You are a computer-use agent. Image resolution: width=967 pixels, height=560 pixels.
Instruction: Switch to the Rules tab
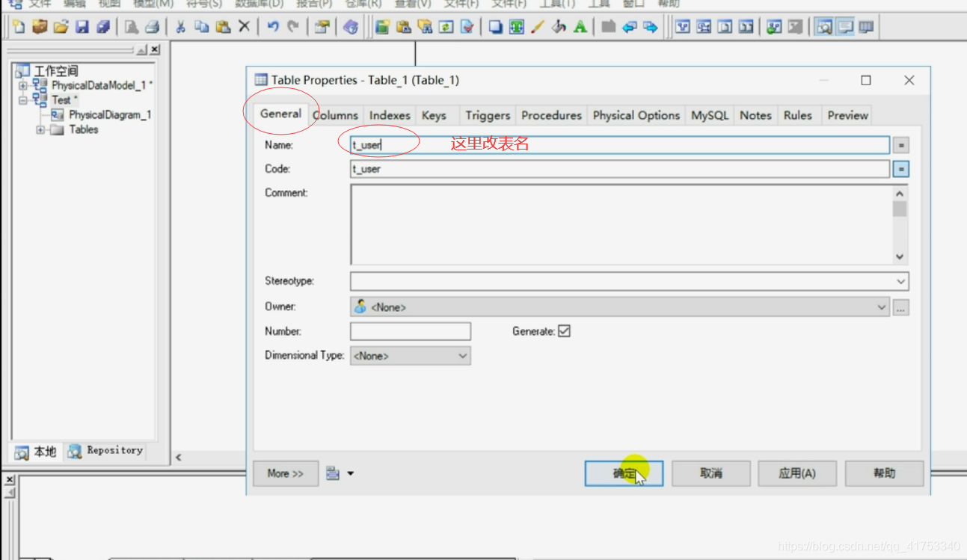click(x=798, y=115)
